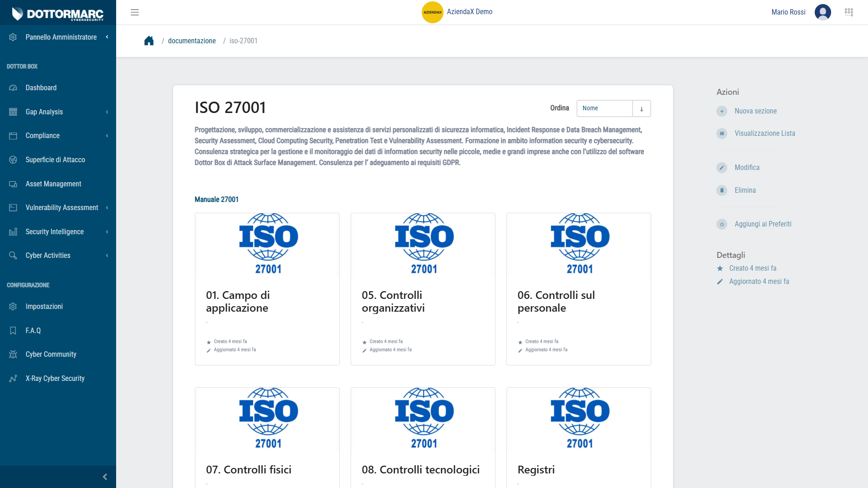This screenshot has height=488, width=868.
Task: Click Visualizzazione Lista link
Action: (x=765, y=134)
